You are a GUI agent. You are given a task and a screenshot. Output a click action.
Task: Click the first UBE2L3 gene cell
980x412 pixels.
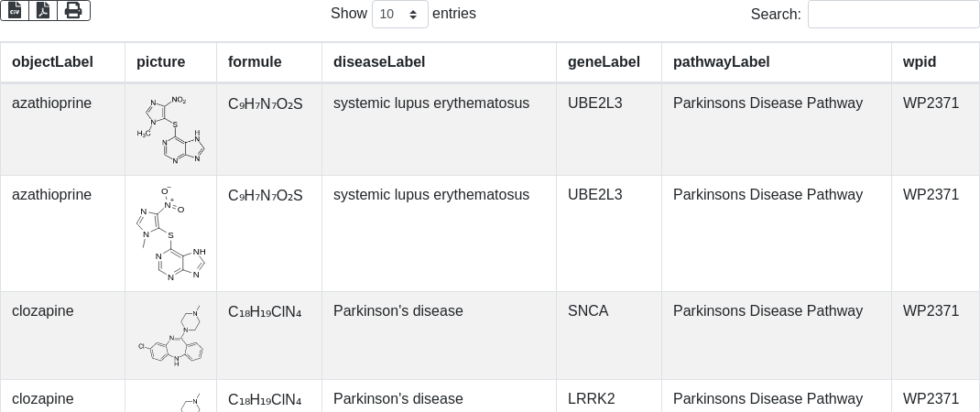(594, 103)
